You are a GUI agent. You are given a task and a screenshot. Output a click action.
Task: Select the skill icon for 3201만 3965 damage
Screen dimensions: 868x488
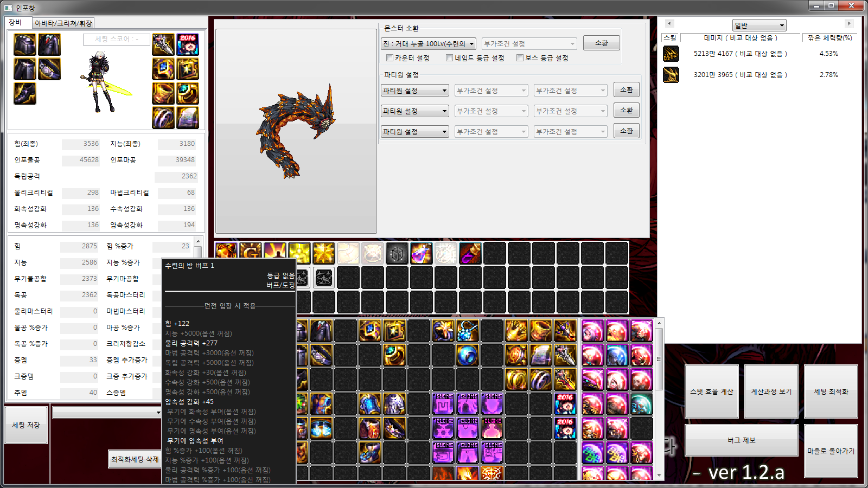point(671,75)
